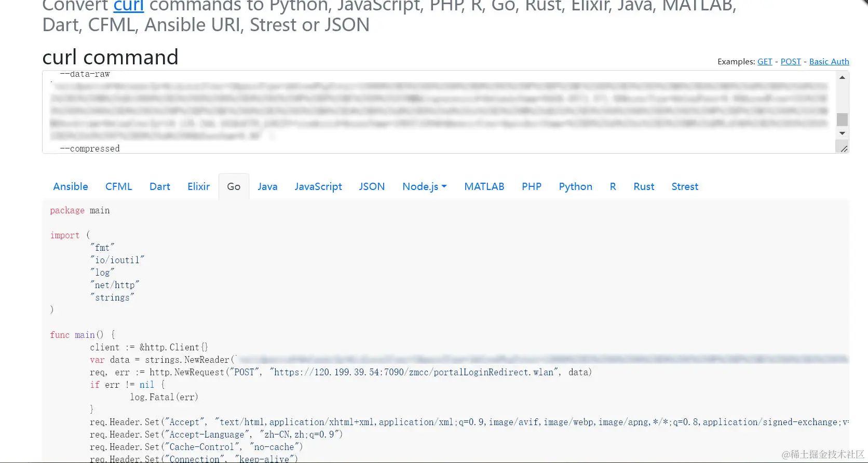The image size is (868, 463).
Task: Click inside the curl command input box
Action: click(x=445, y=112)
